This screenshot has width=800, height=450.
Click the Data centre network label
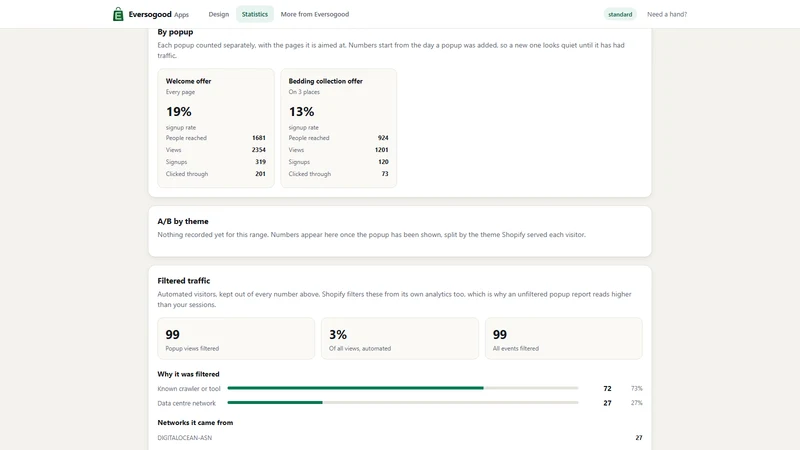[187, 403]
